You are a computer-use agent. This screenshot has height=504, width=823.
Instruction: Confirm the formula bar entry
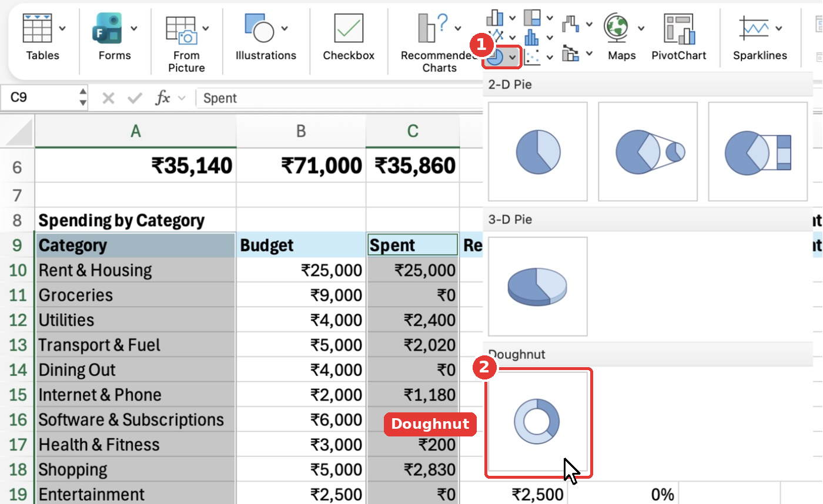coord(135,98)
